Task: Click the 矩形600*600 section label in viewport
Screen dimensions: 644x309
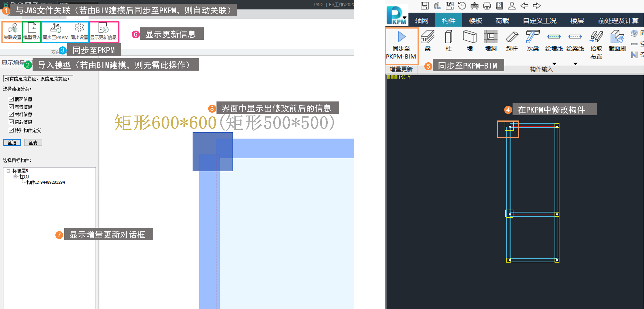Action: pos(165,123)
